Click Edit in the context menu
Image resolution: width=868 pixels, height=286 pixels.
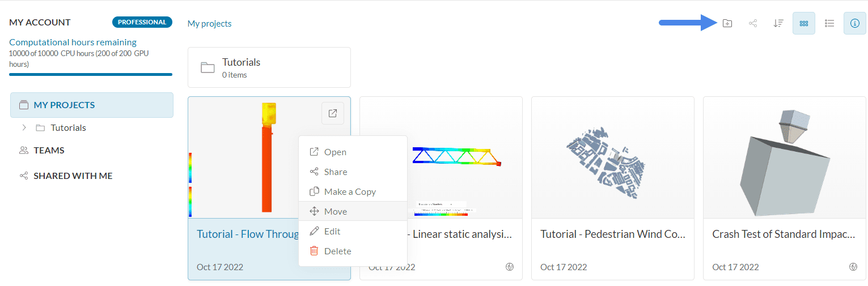pos(332,231)
